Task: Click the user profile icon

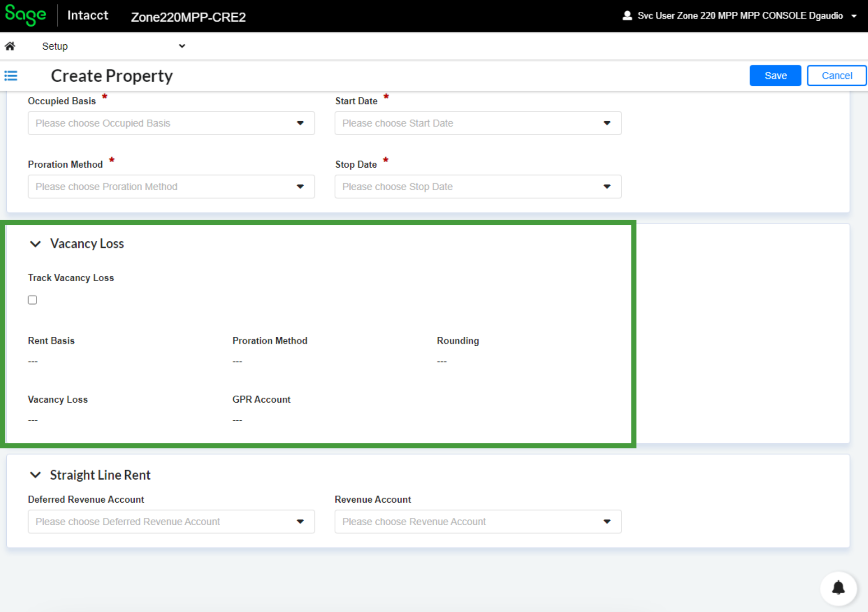Action: [627, 16]
